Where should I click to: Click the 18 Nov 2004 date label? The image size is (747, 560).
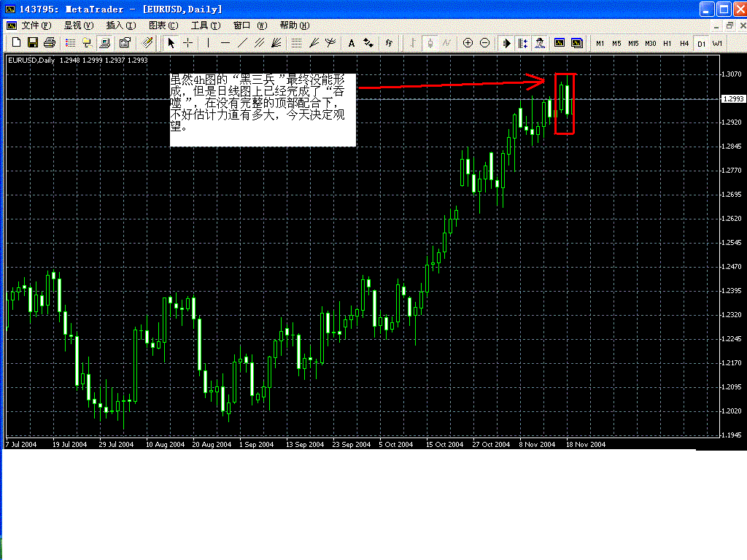tap(586, 444)
